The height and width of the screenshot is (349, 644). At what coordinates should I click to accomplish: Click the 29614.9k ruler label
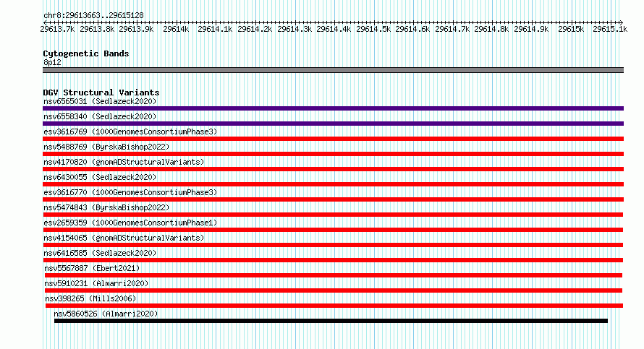click(x=531, y=29)
